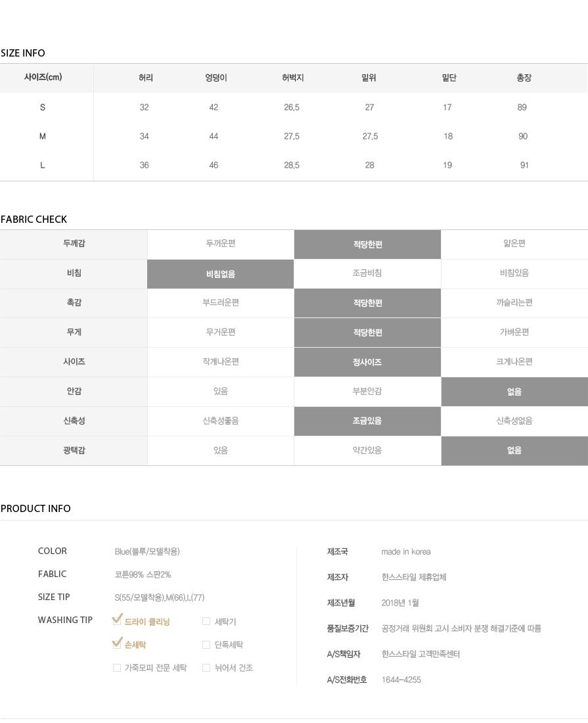Select the highlighted 없음 cell in 안감 row
Image resolution: width=588 pixels, height=723 pixels.
tap(514, 392)
